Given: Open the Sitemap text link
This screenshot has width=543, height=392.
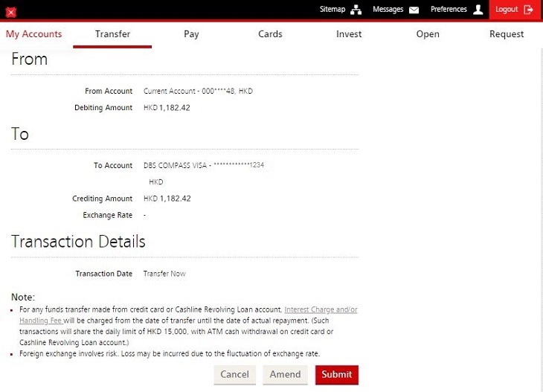Looking at the screenshot, I should [x=332, y=10].
